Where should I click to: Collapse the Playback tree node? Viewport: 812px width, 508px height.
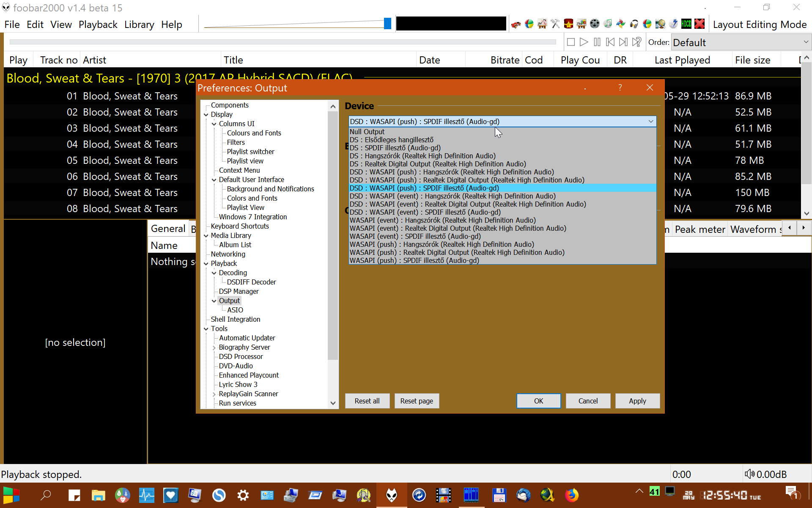[206, 263]
